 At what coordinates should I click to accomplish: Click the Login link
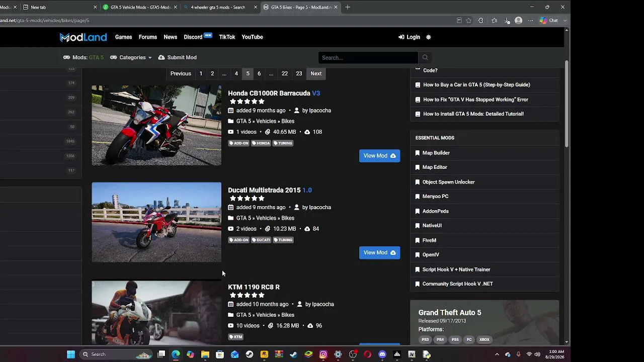pos(409,37)
